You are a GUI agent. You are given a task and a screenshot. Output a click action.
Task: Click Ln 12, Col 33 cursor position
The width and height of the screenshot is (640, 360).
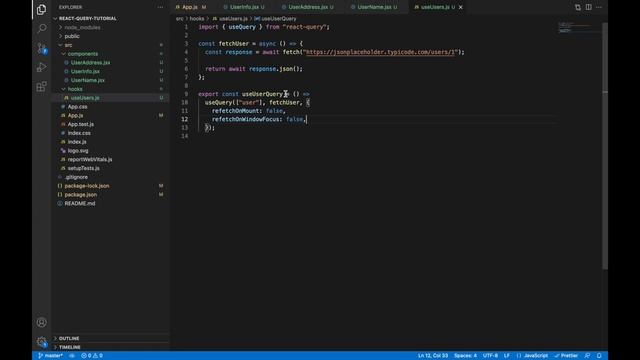(x=433, y=356)
